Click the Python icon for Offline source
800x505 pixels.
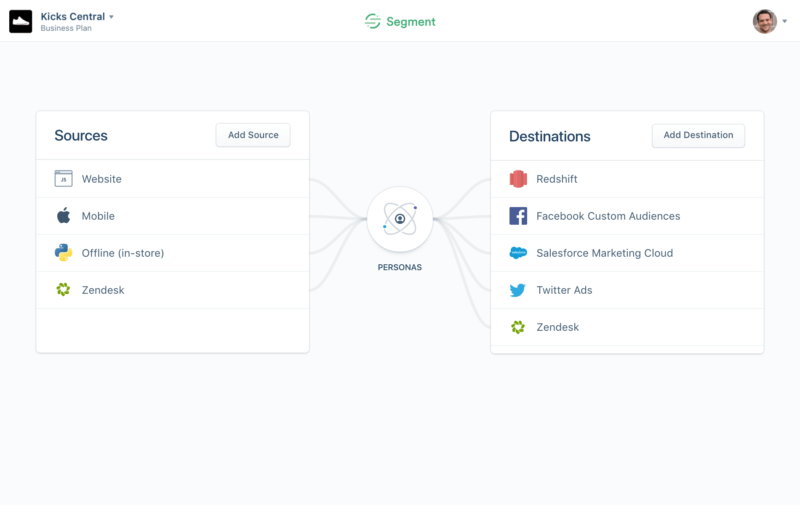coord(63,252)
